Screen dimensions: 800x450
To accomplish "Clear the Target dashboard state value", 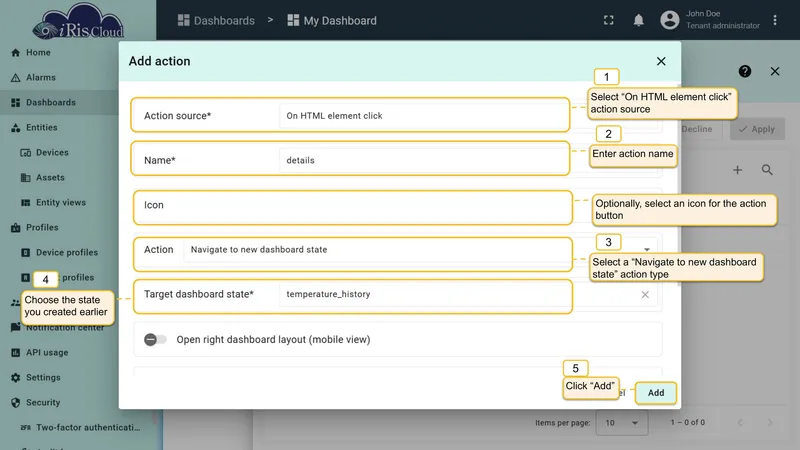I will click(x=645, y=294).
